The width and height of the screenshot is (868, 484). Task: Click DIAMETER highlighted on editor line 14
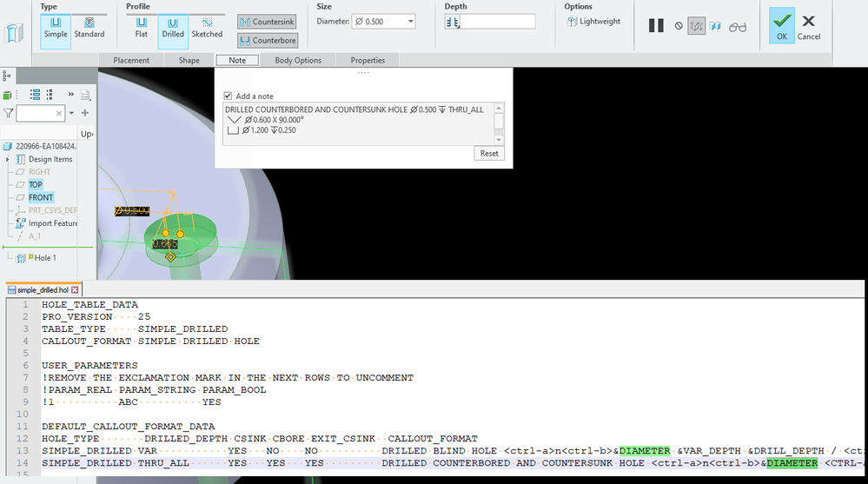pyautogui.click(x=792, y=463)
